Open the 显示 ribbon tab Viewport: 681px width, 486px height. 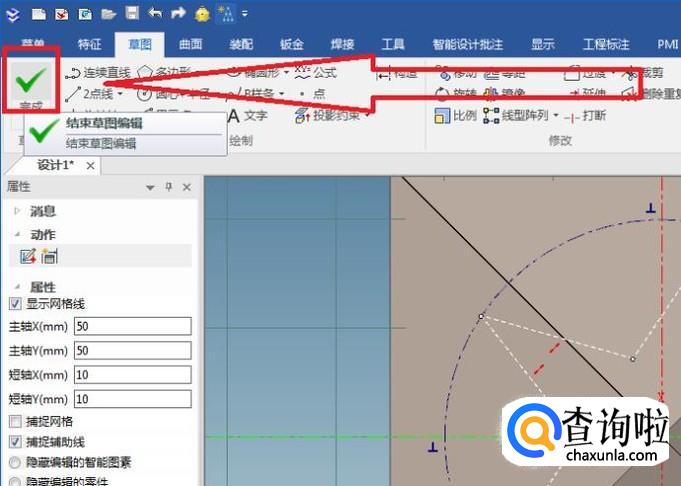(543, 44)
